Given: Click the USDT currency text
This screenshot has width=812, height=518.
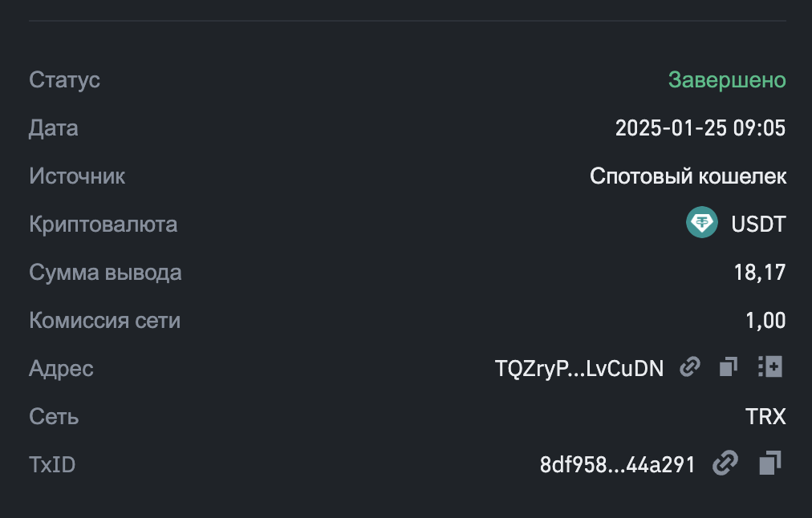Looking at the screenshot, I should click(758, 225).
